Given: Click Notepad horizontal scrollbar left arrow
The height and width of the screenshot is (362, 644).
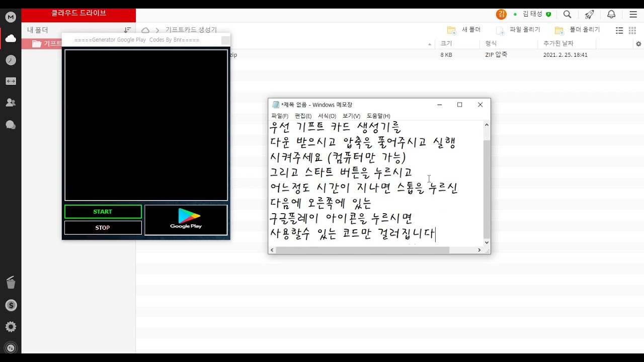Looking at the screenshot, I should (272, 250).
